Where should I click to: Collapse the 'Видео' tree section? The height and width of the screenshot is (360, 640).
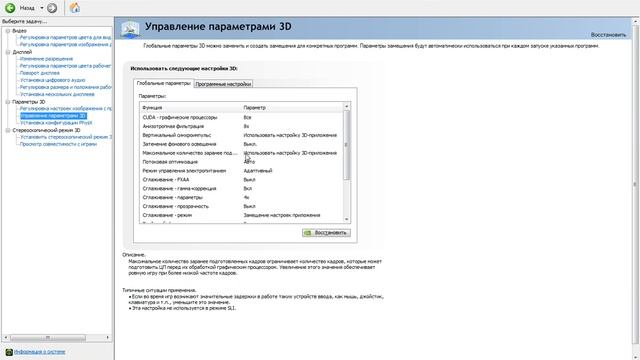point(8,31)
